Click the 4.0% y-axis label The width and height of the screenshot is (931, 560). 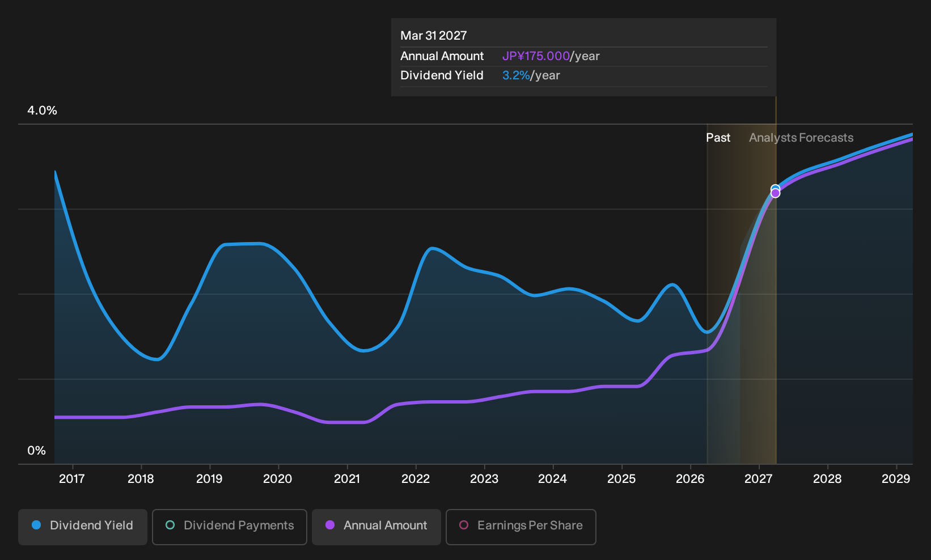[43, 111]
